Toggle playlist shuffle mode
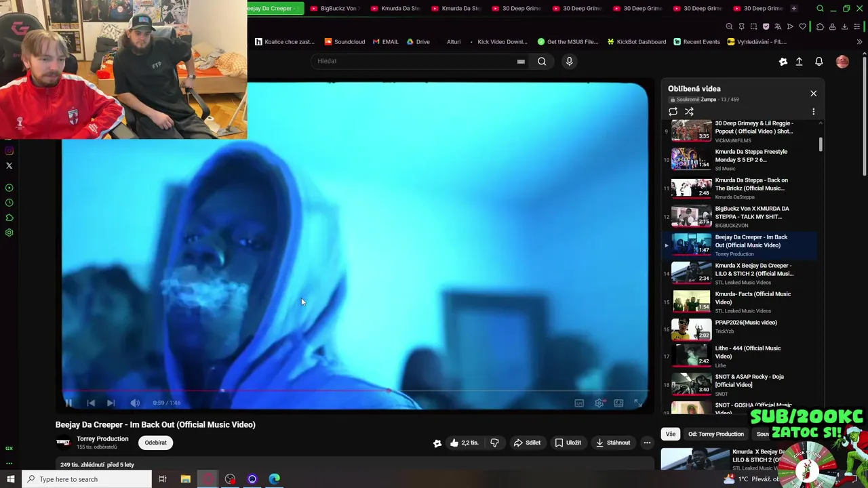The width and height of the screenshot is (868, 488). [689, 111]
